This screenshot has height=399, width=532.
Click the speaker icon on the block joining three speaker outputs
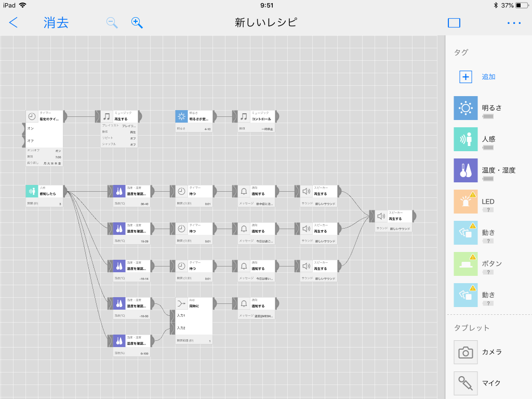click(381, 216)
